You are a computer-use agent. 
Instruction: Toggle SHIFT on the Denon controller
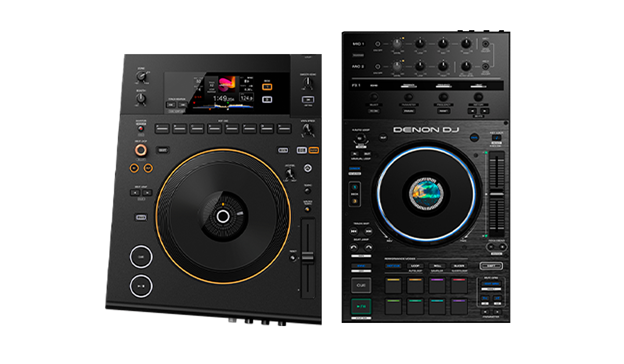491,266
